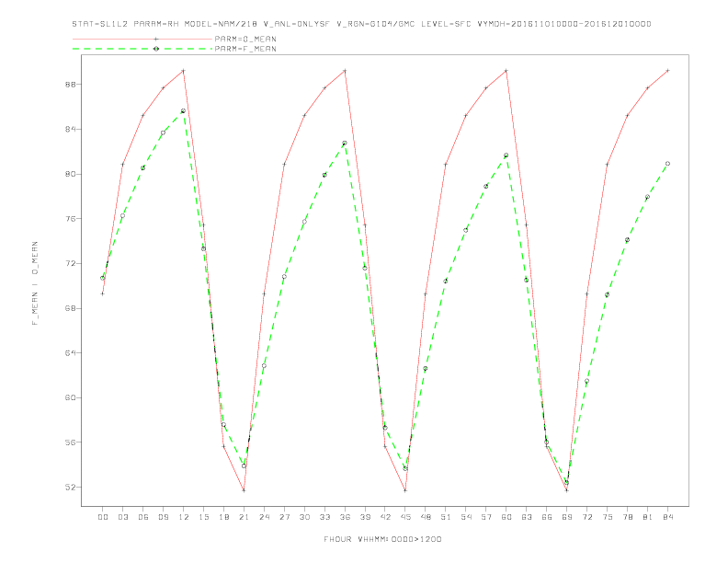Click the x-axis tick label 27
728x563 pixels.
click(284, 517)
